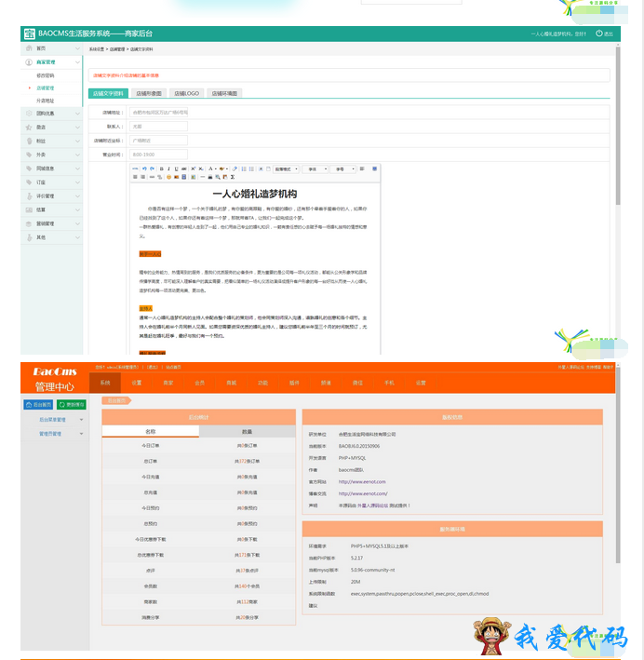644x660 pixels.
Task: Click the print icon in the editor toolbar
Action: point(210,177)
